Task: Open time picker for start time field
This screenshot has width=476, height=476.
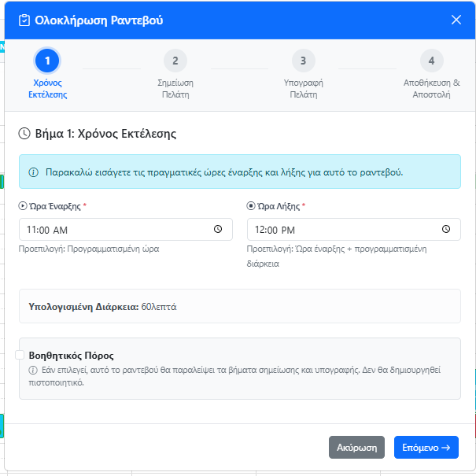Action: click(x=218, y=230)
